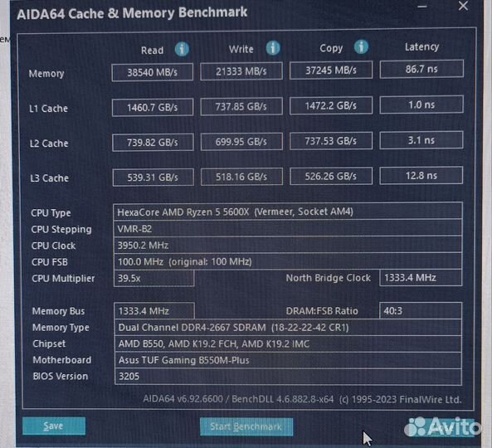
Task: Click the Chipset field AMD B550
Action: point(288,343)
